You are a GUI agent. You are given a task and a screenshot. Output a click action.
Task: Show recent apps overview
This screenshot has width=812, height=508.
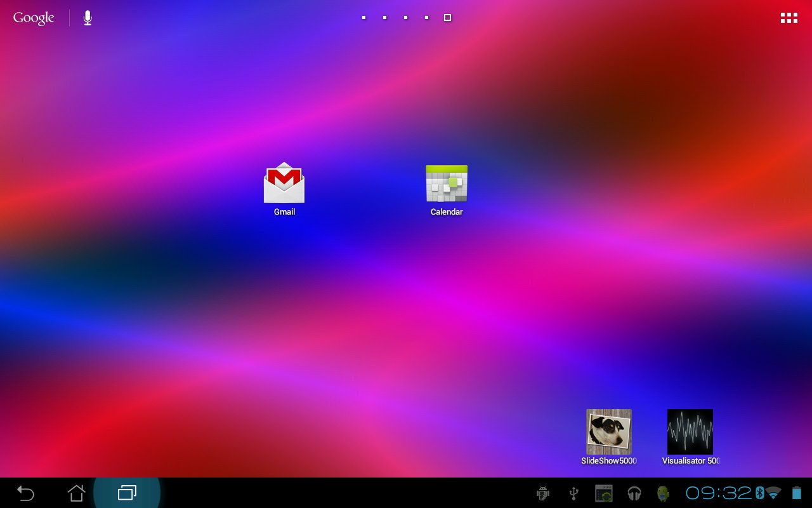point(127,493)
